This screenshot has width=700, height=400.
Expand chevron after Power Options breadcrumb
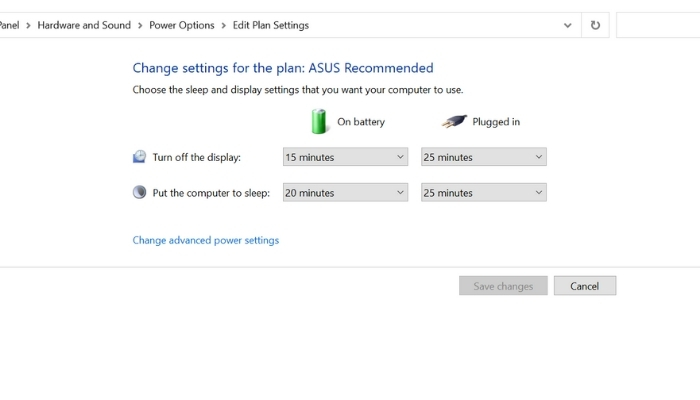224,26
